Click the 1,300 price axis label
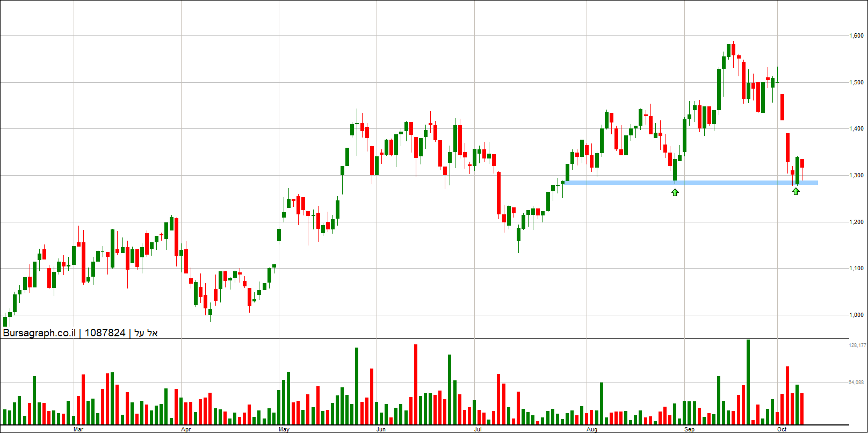This screenshot has width=868, height=433. (x=856, y=176)
